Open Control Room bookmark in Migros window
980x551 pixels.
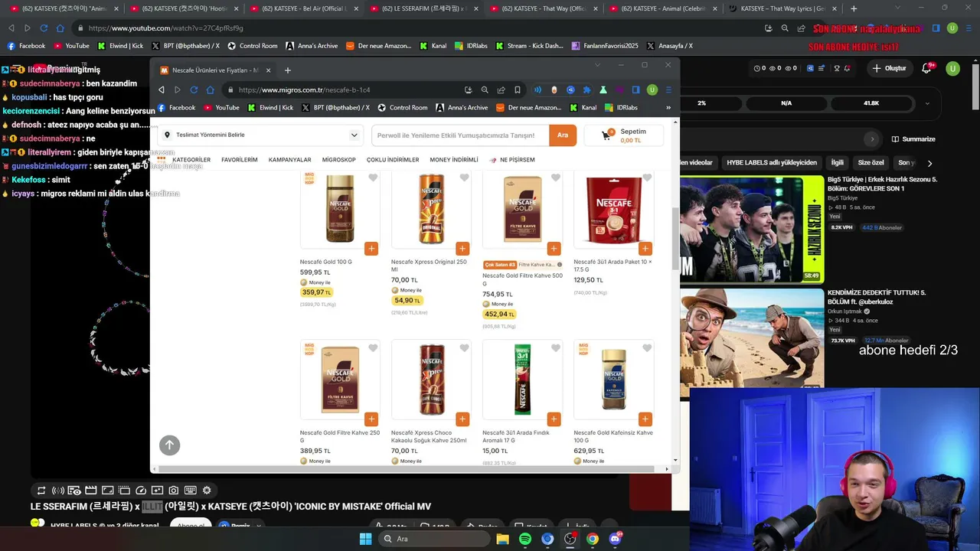click(x=402, y=108)
